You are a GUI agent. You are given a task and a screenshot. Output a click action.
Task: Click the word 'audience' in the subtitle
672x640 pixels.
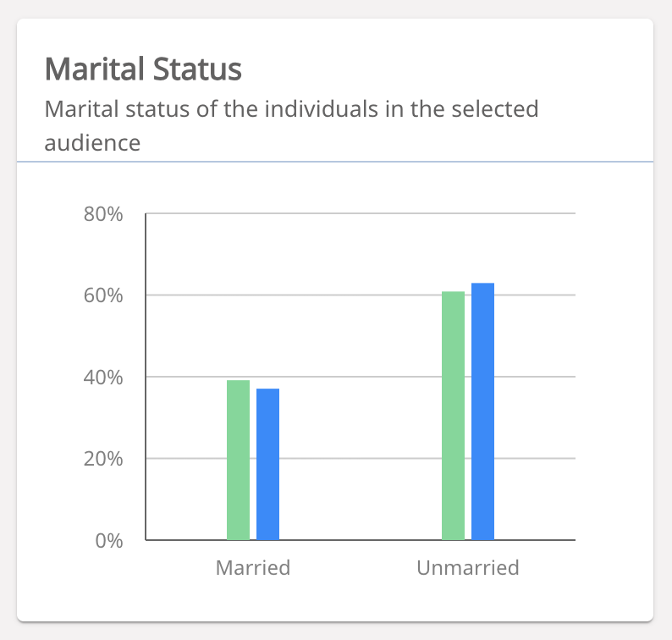[92, 142]
